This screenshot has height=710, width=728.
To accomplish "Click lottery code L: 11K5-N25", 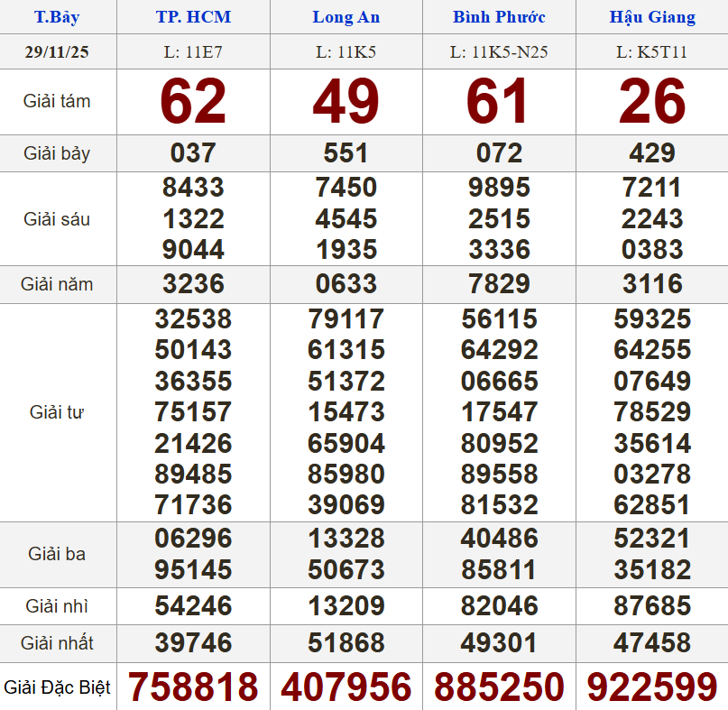I will [x=499, y=51].
